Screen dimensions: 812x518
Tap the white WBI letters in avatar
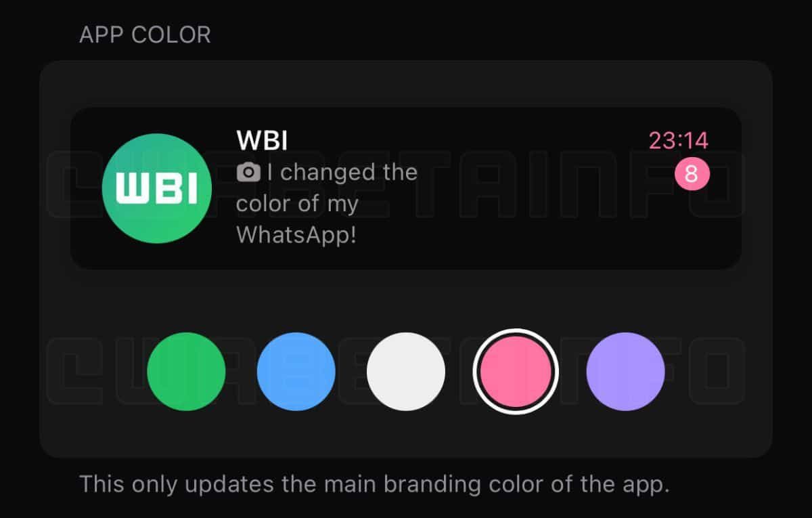point(156,188)
